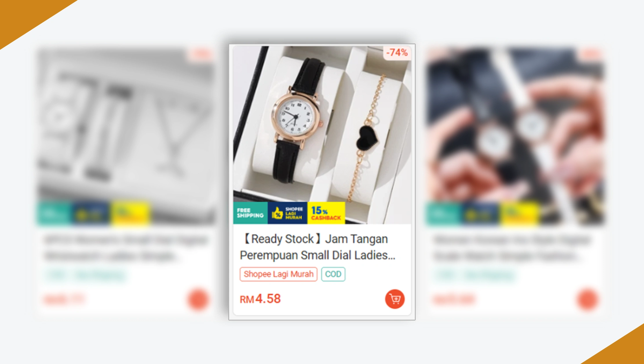Add the RM4.58 watch to cart

(x=395, y=299)
